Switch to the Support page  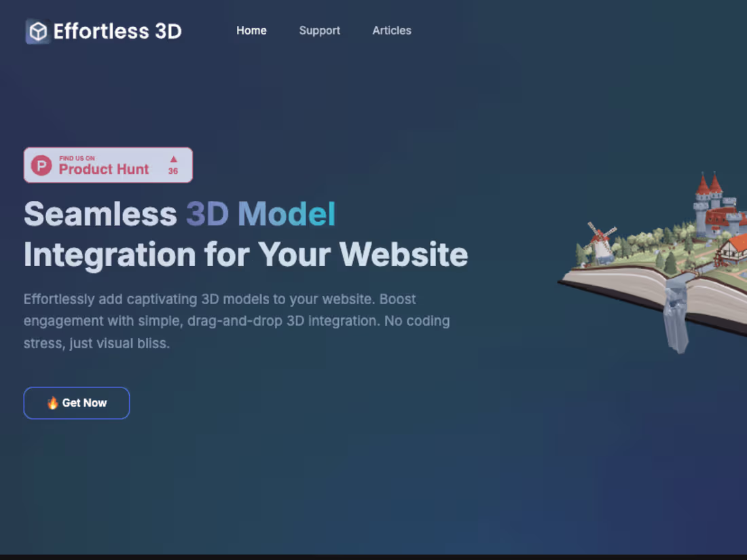(319, 31)
